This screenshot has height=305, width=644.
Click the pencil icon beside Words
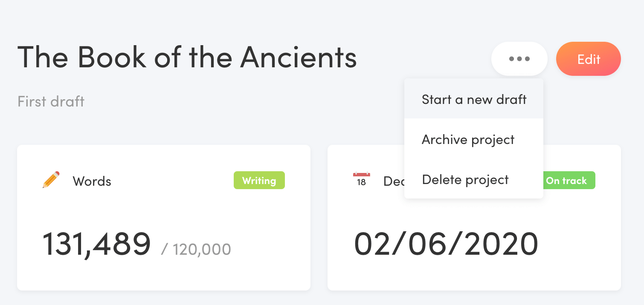pos(51,180)
